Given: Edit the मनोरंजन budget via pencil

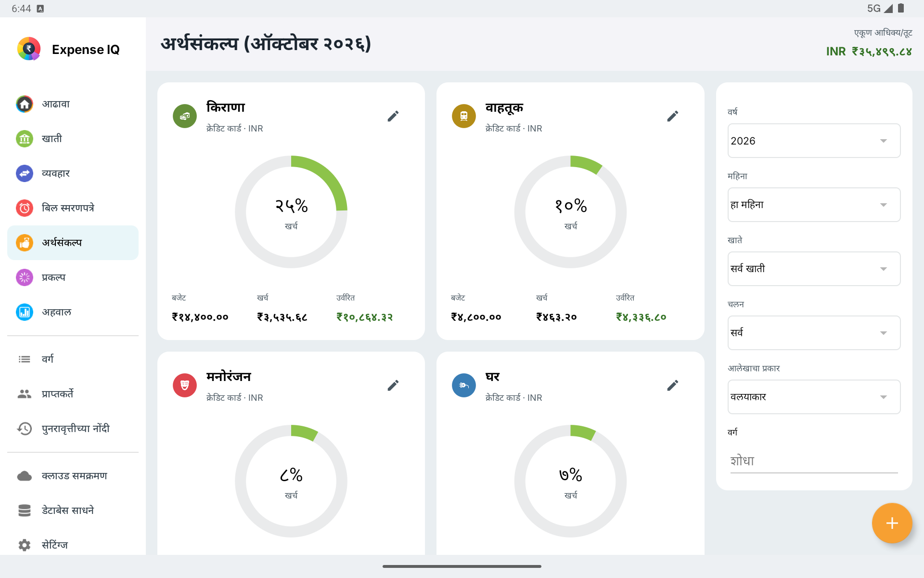Looking at the screenshot, I should tap(393, 385).
